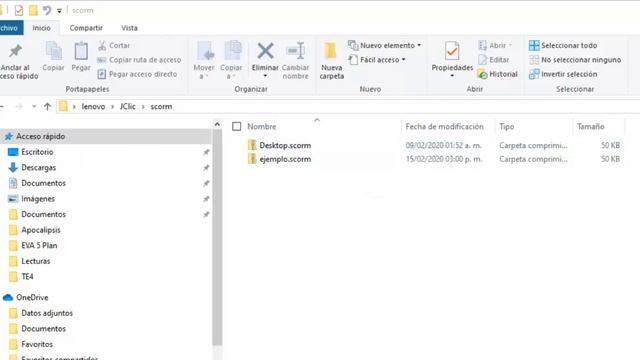Expand the Eliminar dropdown arrow

[265, 76]
